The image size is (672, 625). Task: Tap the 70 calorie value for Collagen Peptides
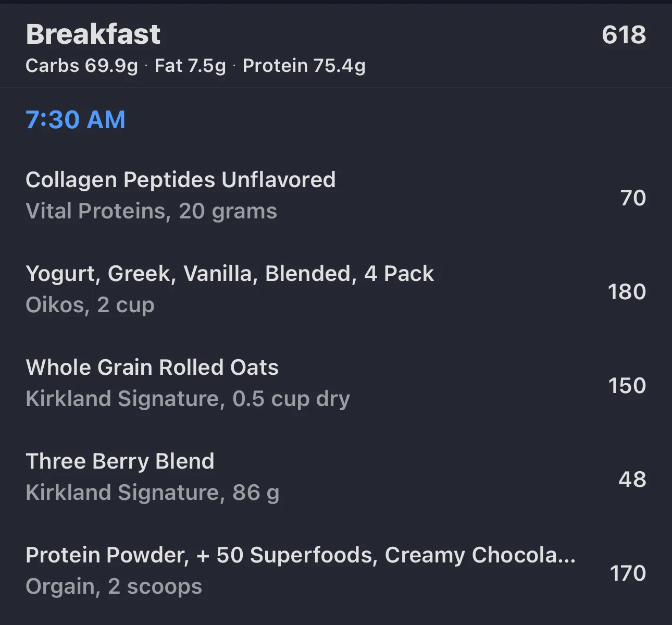click(633, 198)
